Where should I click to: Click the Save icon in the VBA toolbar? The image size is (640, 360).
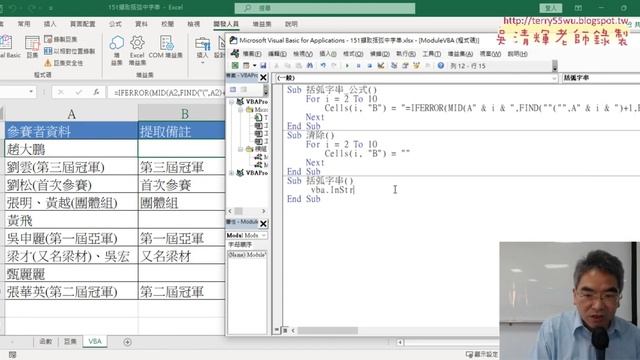click(263, 66)
